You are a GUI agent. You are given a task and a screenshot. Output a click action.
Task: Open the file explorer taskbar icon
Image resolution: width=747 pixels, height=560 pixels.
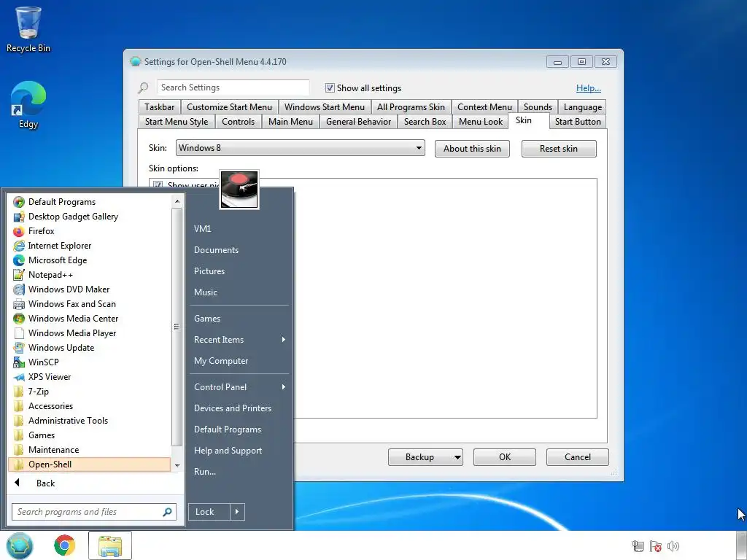[x=110, y=545]
